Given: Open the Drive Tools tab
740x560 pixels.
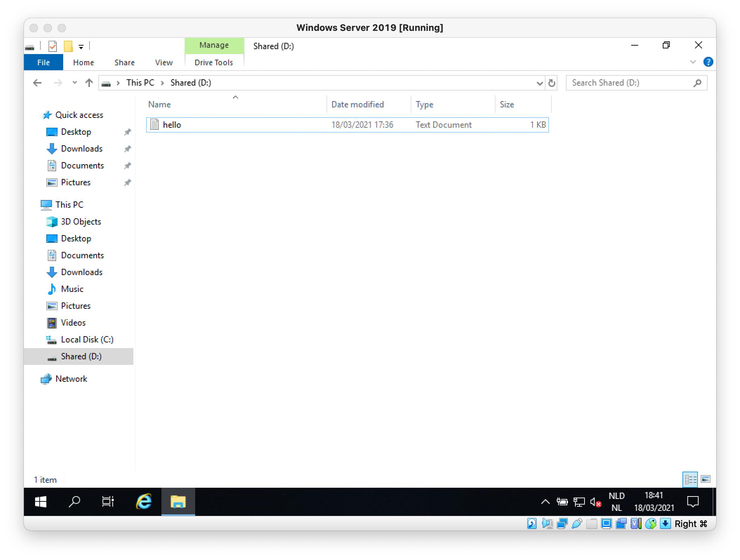Looking at the screenshot, I should coord(213,62).
